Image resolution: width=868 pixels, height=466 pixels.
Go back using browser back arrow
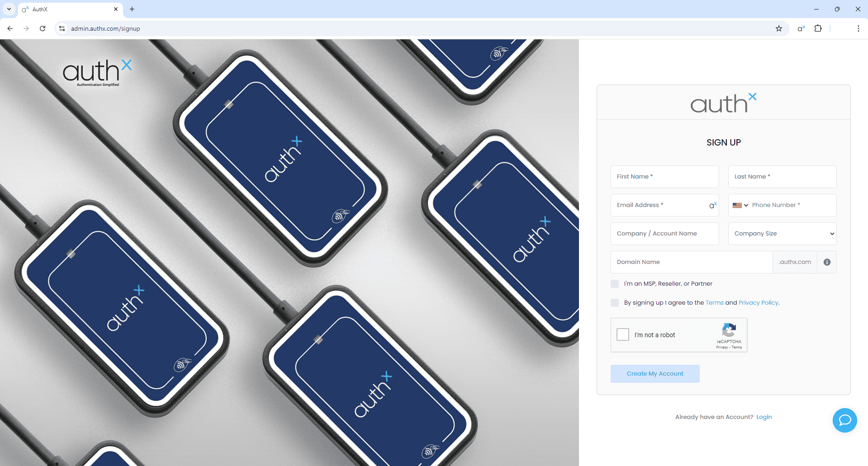pyautogui.click(x=10, y=28)
